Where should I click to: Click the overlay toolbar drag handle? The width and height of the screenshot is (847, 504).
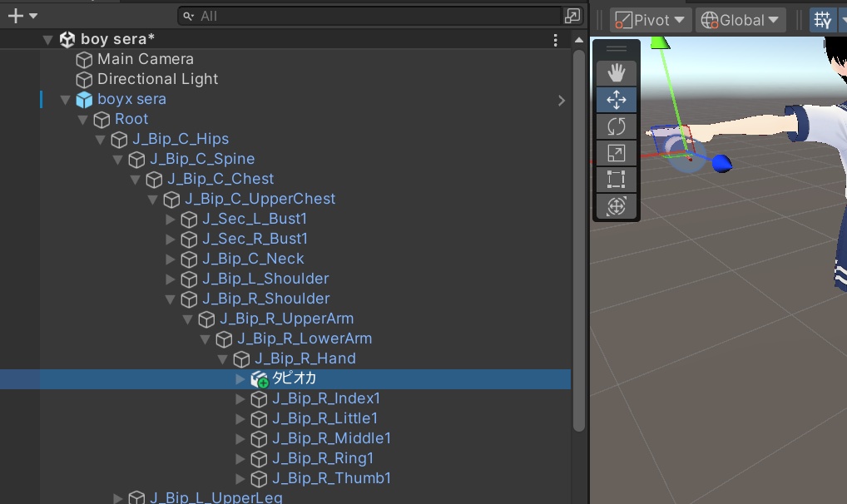pos(617,49)
